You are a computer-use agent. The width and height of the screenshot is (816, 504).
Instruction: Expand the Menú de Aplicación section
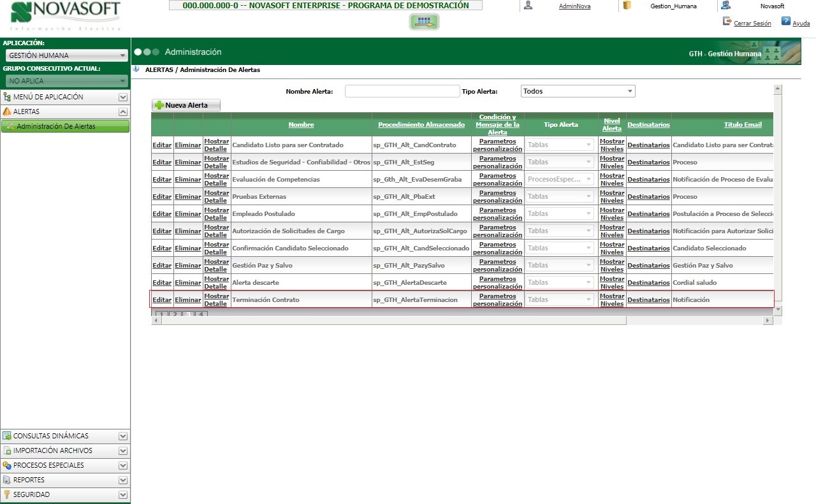click(x=123, y=97)
